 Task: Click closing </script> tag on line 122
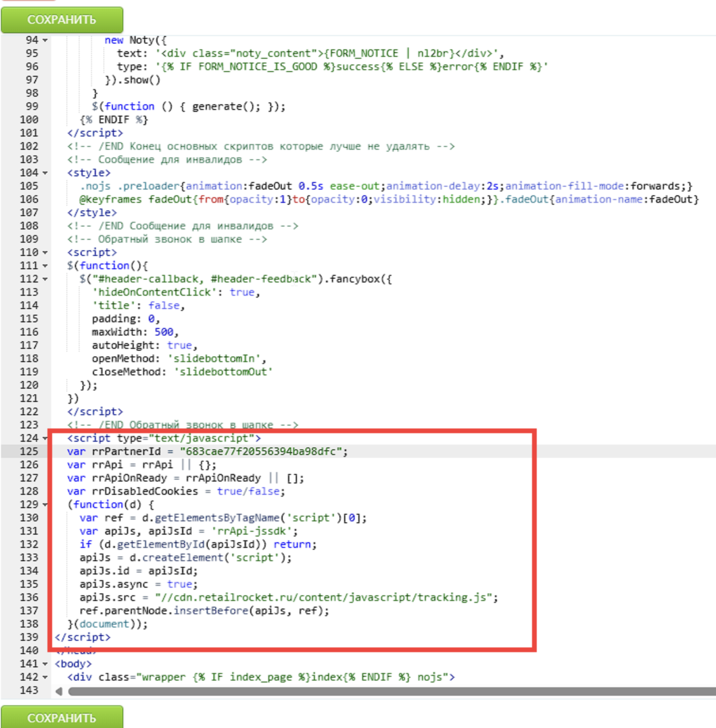tap(95, 411)
